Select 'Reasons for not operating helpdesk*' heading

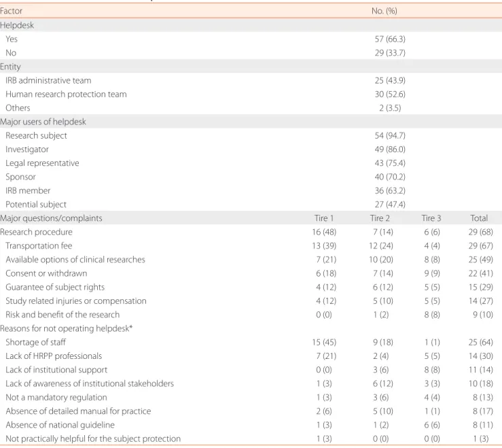click(67, 328)
